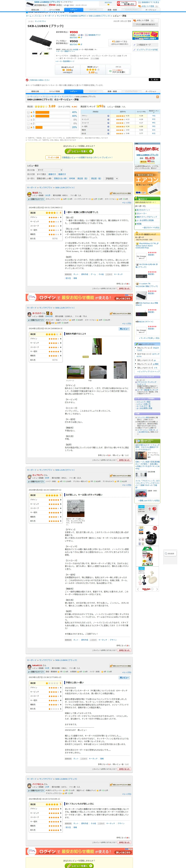Click お気に入り登録 icon next to the March 11 registration date

click(x=135, y=21)
